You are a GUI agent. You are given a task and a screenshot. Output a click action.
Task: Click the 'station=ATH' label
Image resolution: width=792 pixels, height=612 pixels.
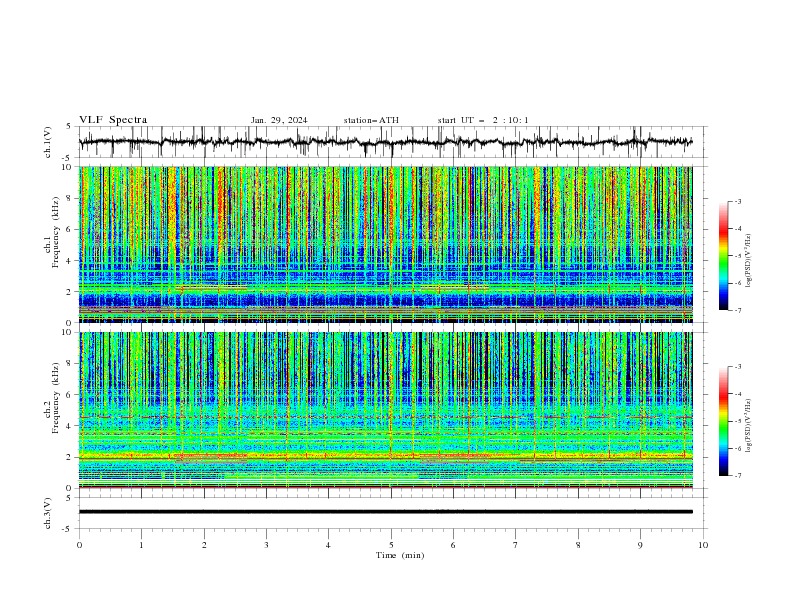[371, 120]
